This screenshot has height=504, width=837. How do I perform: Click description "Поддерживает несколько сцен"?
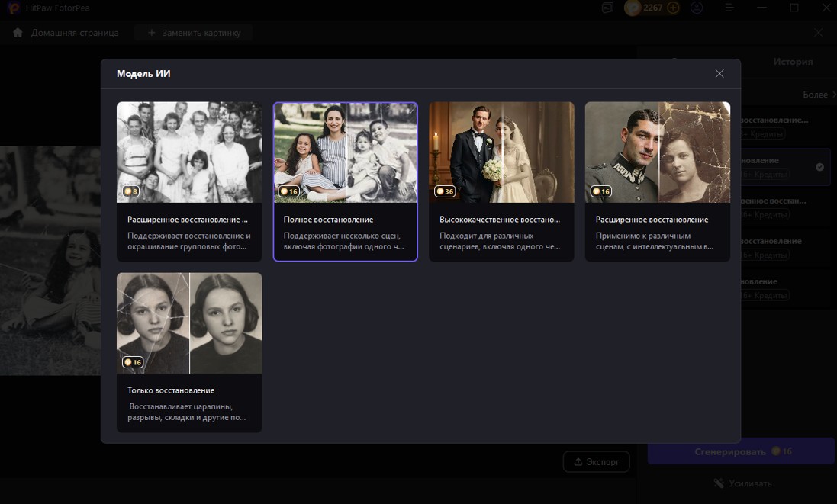point(343,241)
